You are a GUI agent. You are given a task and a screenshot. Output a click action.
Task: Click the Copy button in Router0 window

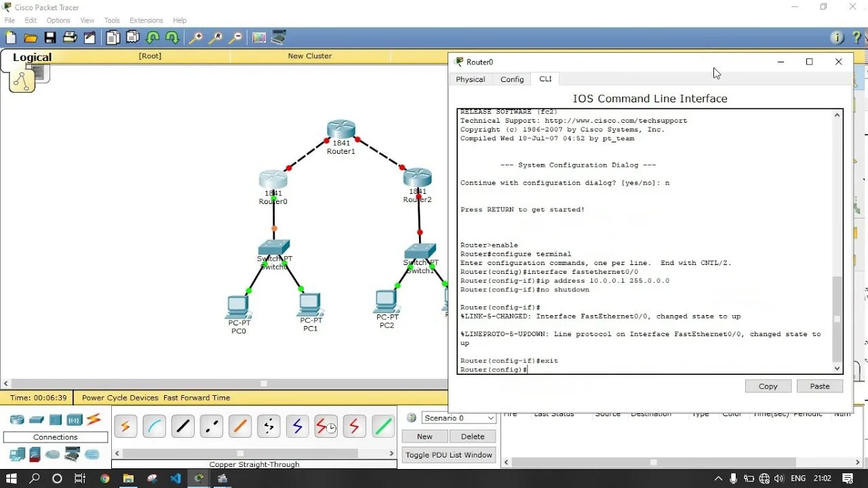click(768, 386)
